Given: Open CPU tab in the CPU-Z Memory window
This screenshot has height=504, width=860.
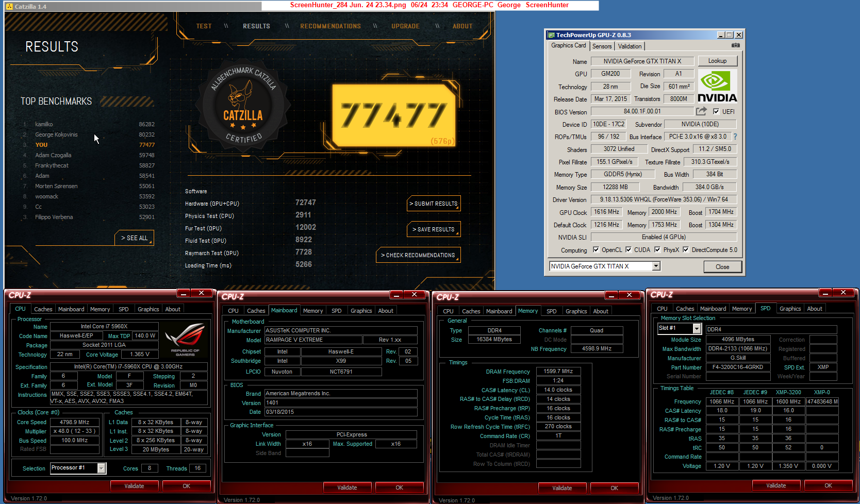Looking at the screenshot, I should [448, 311].
